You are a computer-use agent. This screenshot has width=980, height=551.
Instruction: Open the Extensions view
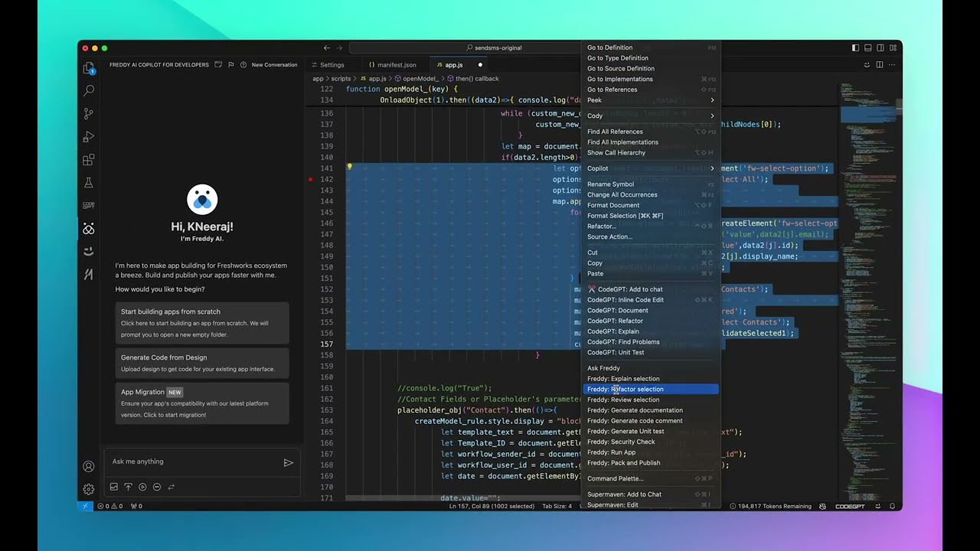pos(89,160)
